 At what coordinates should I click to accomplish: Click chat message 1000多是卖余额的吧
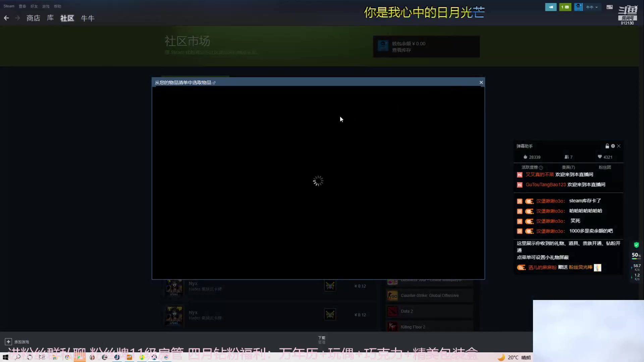coord(591,231)
